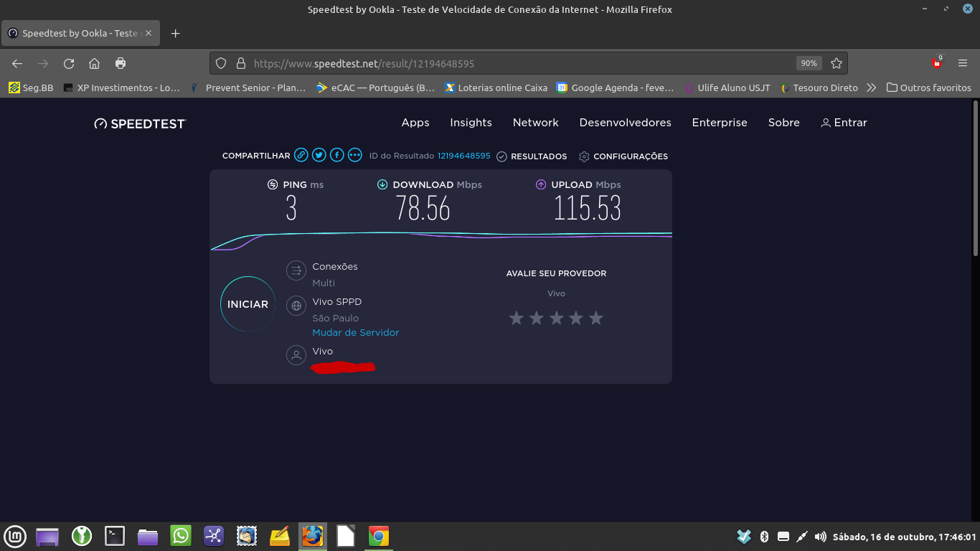
Task: Share the result on Facebook
Action: click(337, 155)
